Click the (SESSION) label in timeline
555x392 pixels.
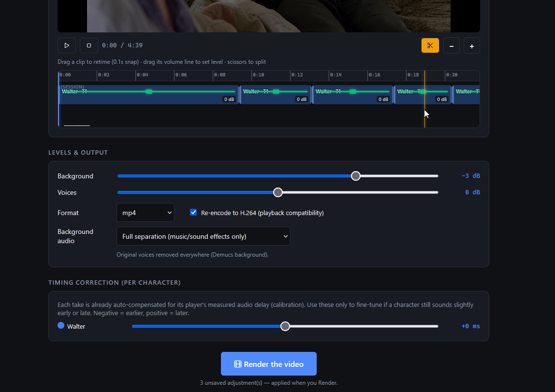[72, 87]
